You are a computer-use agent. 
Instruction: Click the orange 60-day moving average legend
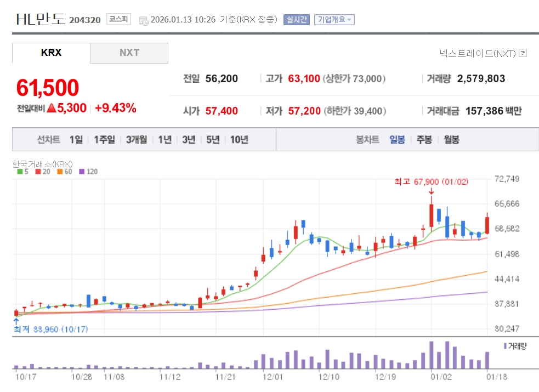pyautogui.click(x=65, y=172)
